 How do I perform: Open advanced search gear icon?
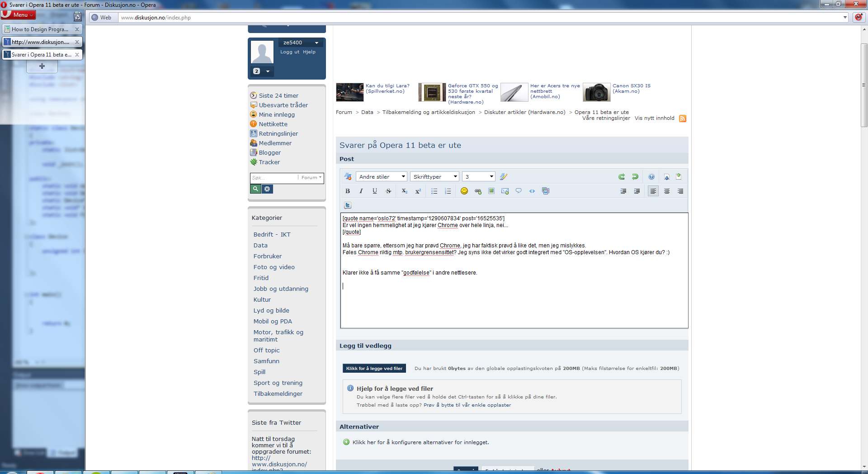(267, 189)
